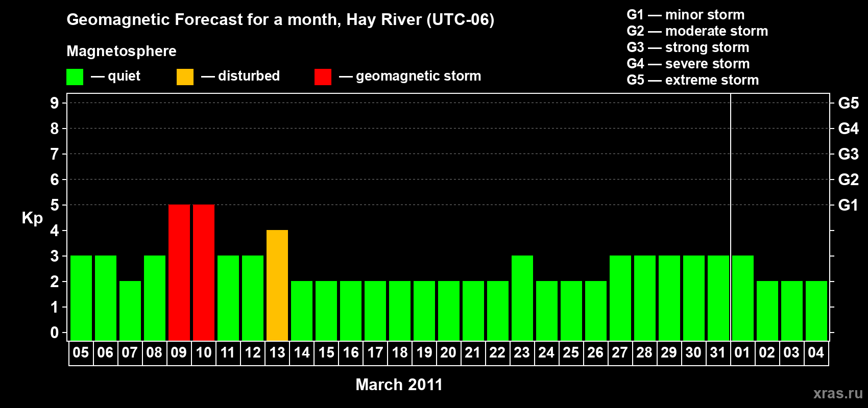Click the green bar for day 05
The height and width of the screenshot is (408, 868).
(81, 298)
